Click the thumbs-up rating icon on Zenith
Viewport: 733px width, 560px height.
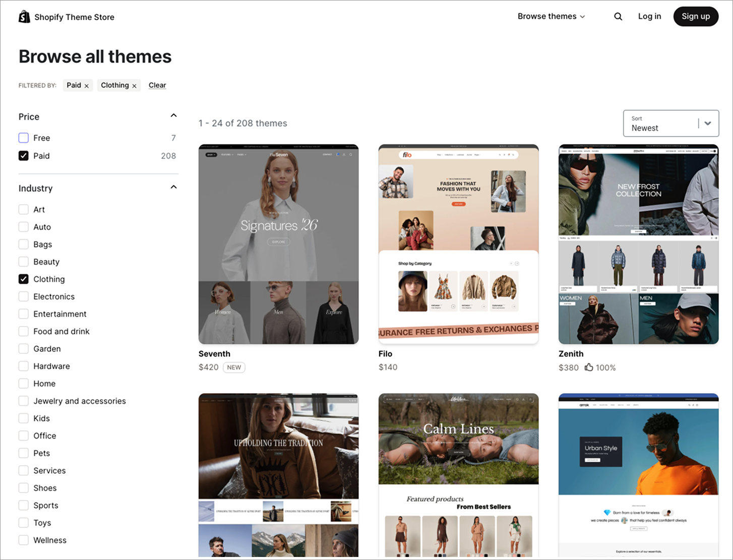(589, 367)
